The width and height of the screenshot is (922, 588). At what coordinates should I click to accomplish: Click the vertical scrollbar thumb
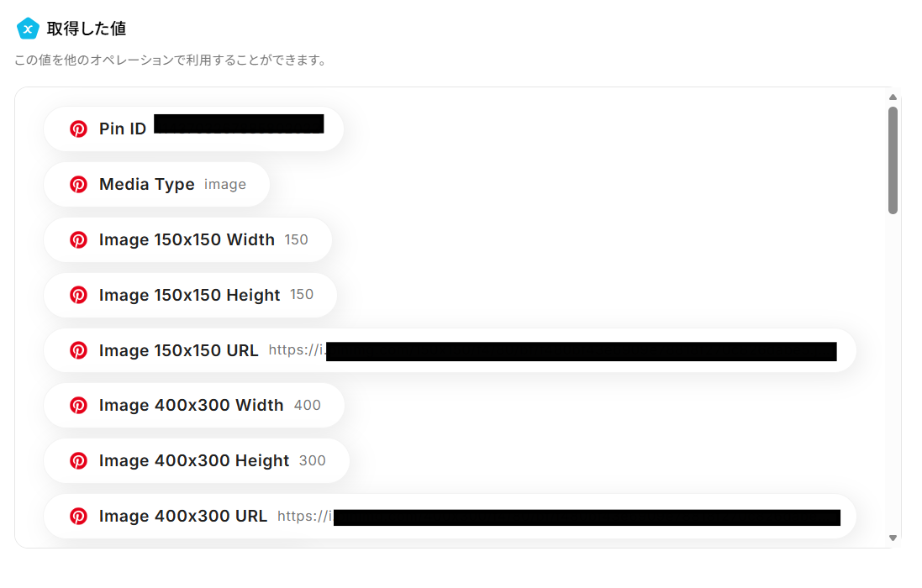click(x=893, y=160)
